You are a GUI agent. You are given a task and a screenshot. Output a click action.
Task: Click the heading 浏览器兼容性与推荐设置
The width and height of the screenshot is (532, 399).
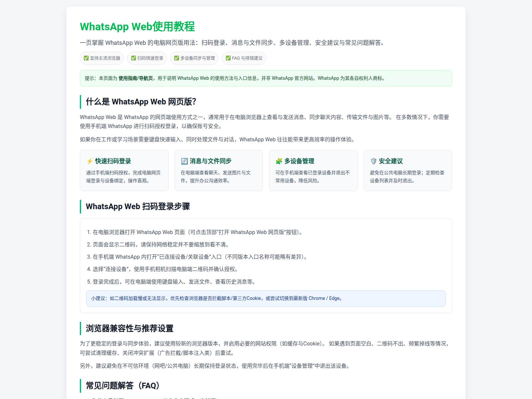130,329
